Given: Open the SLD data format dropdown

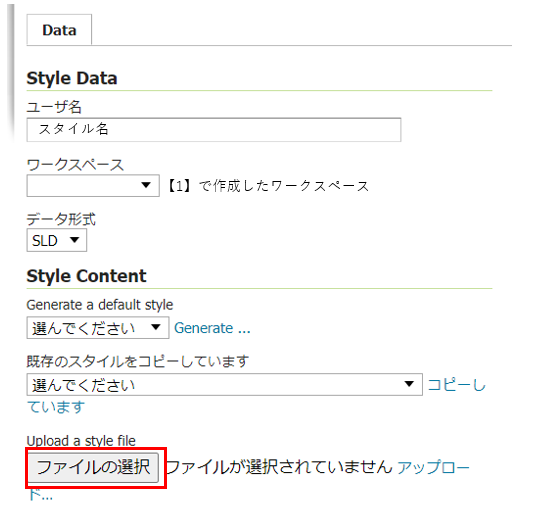Looking at the screenshot, I should 57,240.
